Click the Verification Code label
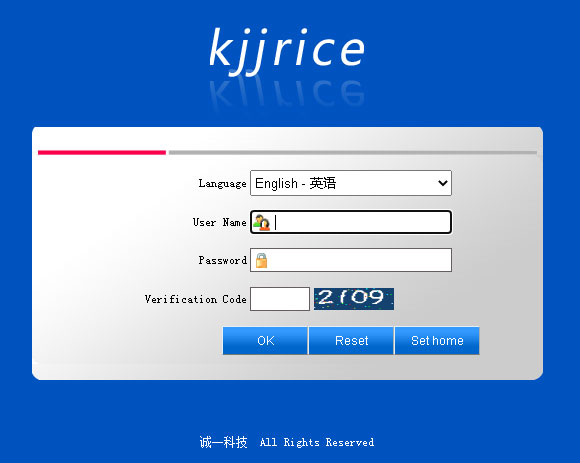Image resolution: width=580 pixels, height=463 pixels. pyautogui.click(x=196, y=299)
